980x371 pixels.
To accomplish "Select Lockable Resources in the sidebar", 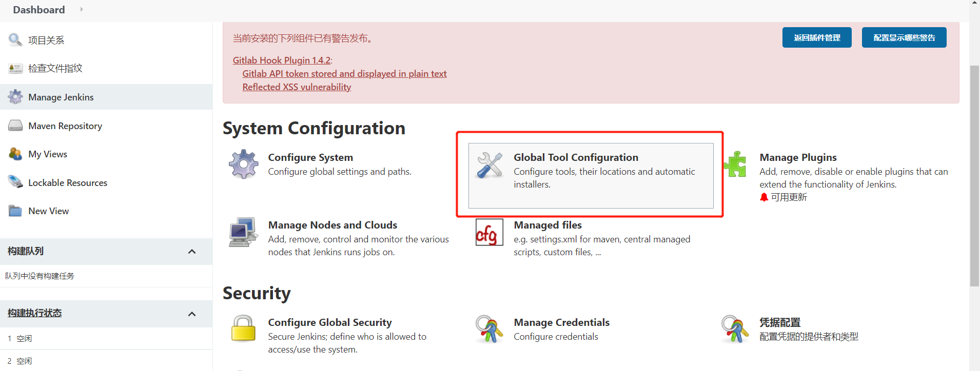I will click(x=67, y=183).
